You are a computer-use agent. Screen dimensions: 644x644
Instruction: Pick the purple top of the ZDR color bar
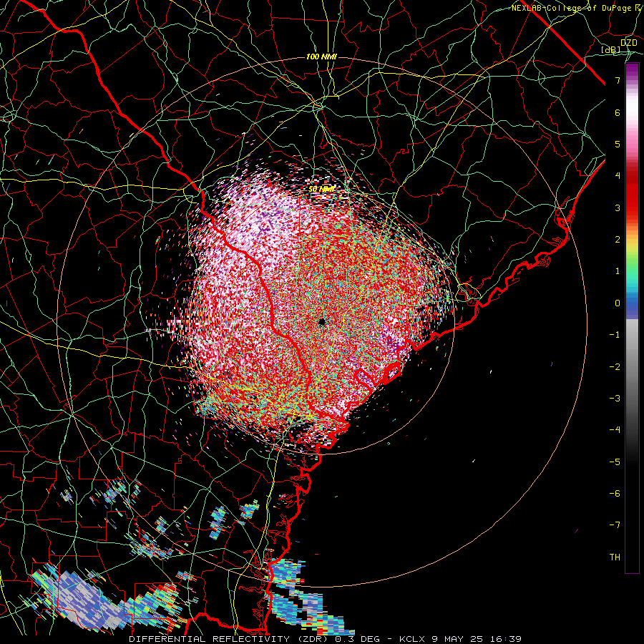pos(632,71)
